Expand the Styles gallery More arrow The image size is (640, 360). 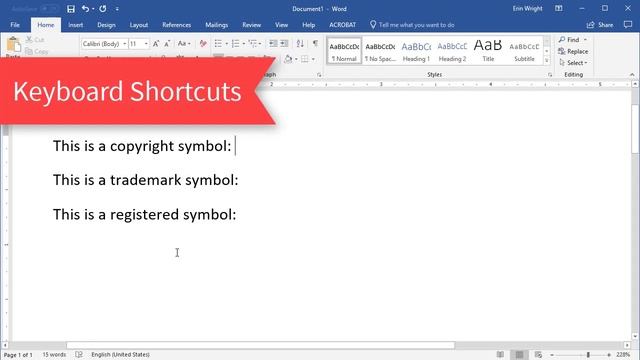pyautogui.click(x=547, y=60)
